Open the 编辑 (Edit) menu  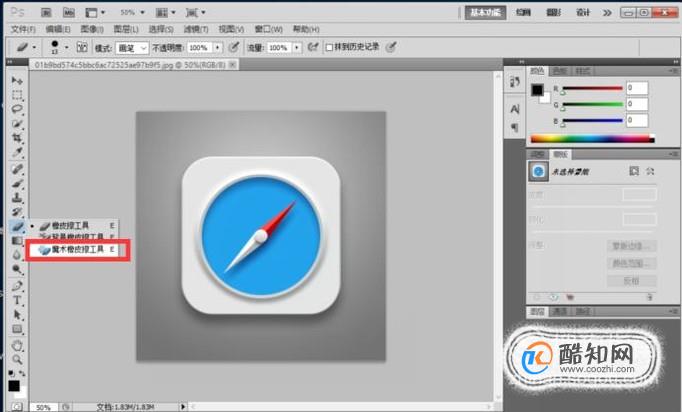coord(58,29)
